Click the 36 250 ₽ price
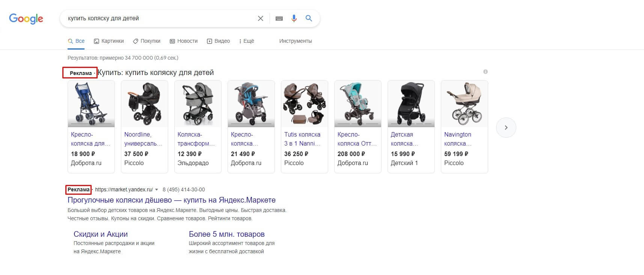 (x=296, y=154)
